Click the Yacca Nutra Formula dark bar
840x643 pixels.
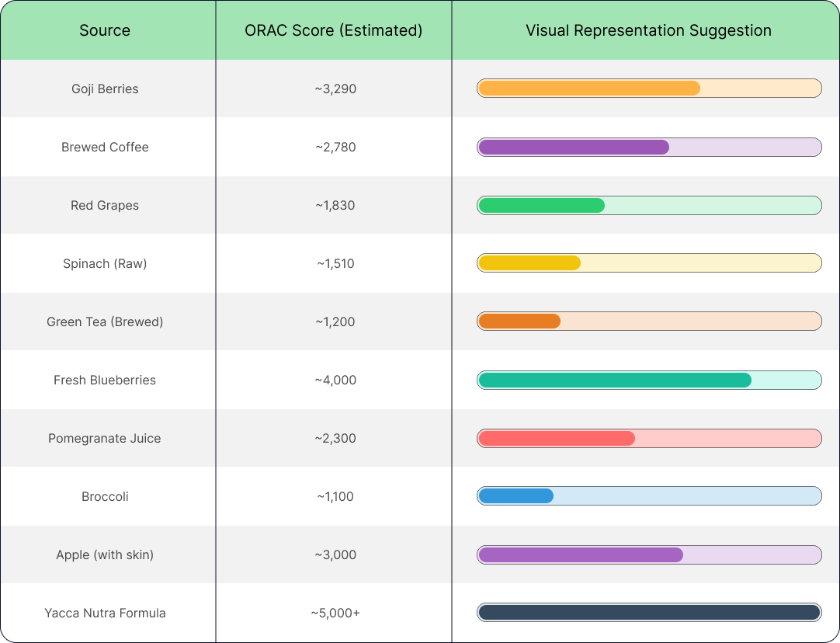click(x=649, y=613)
